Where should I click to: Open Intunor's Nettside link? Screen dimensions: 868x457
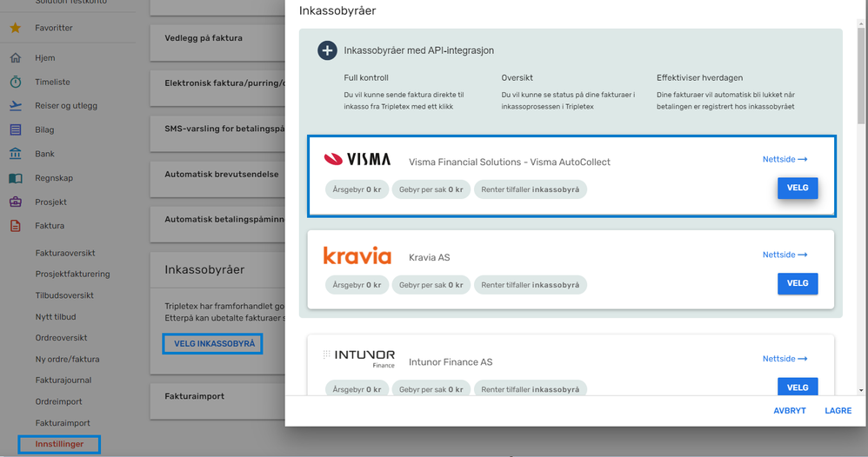pyautogui.click(x=785, y=359)
